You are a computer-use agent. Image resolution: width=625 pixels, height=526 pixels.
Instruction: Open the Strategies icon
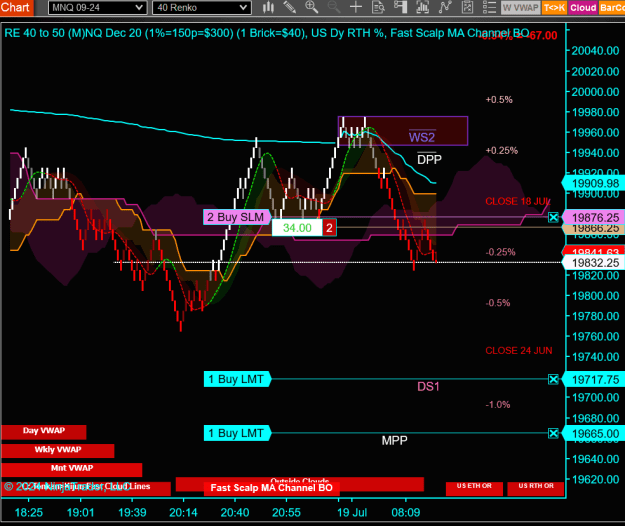(467, 7)
